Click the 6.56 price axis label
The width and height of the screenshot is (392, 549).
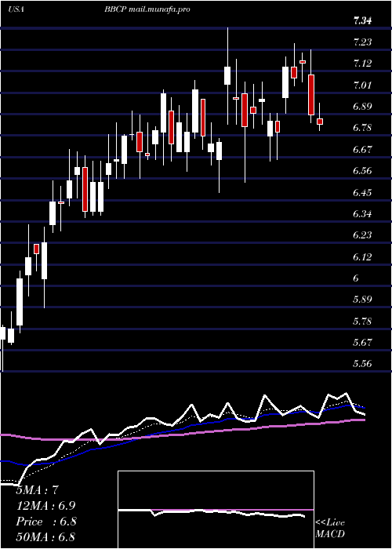[362, 171]
